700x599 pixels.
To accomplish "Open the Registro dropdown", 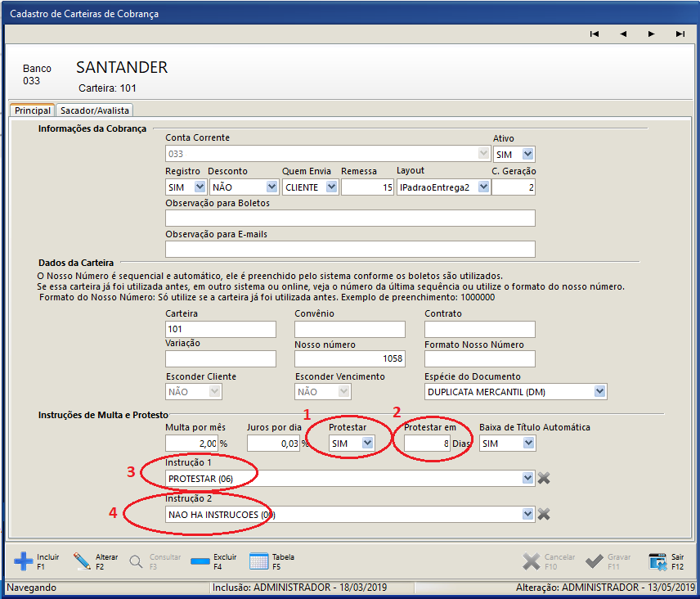I will click(x=200, y=187).
